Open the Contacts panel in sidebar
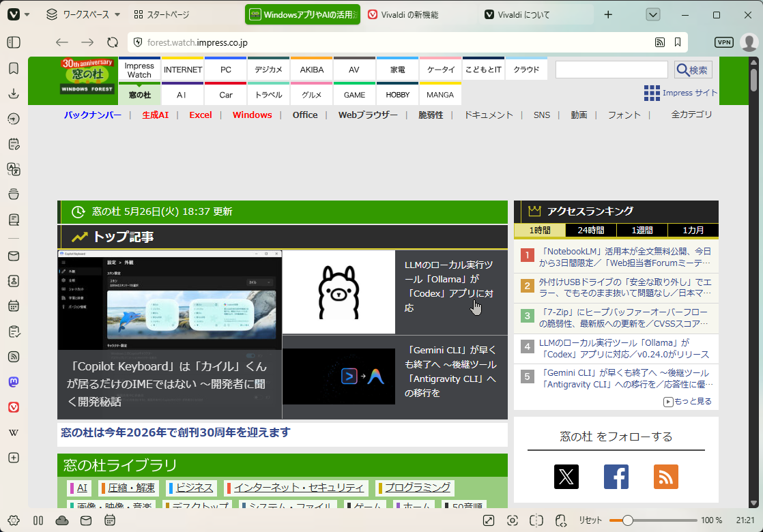Screen dimensions: 763x532 pyautogui.click(x=14, y=281)
